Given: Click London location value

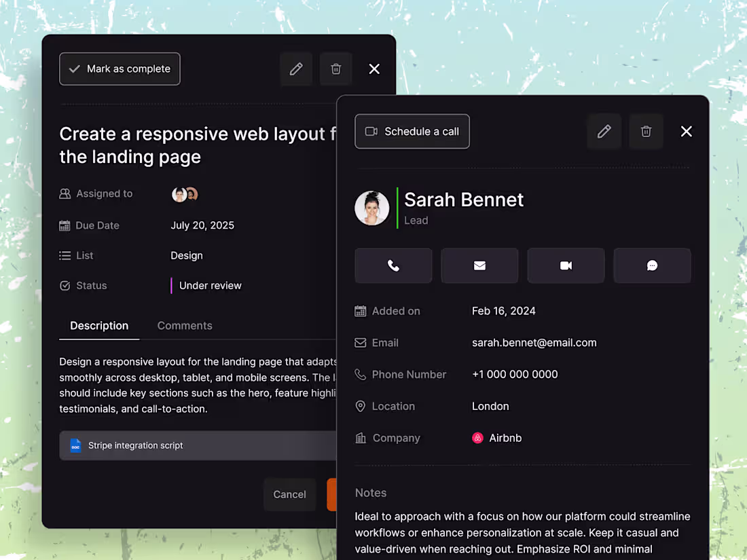Looking at the screenshot, I should tap(490, 406).
